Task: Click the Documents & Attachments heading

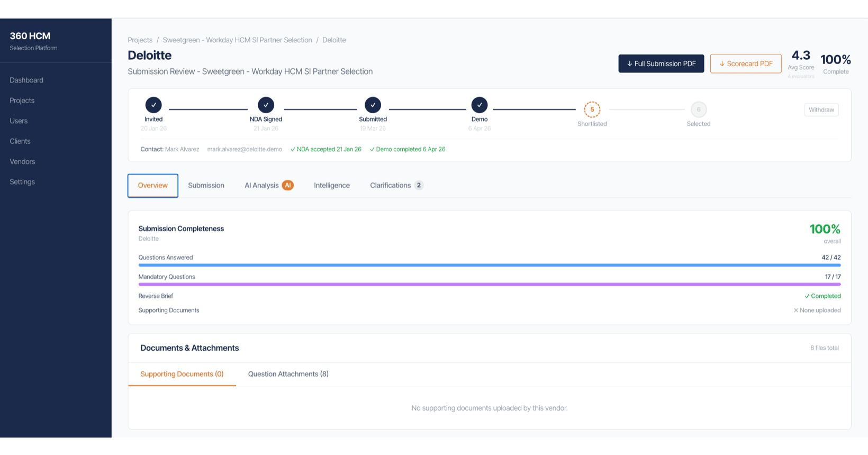Action: 189,348
